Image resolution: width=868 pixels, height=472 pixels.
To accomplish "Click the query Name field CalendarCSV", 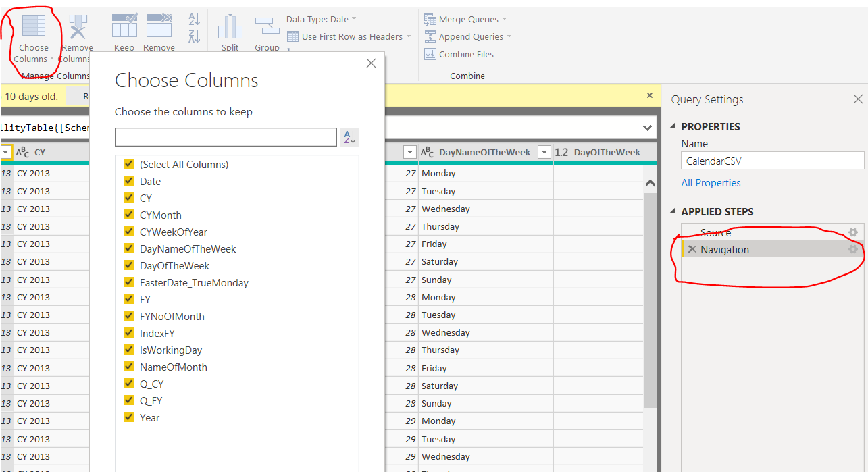I will click(x=773, y=161).
